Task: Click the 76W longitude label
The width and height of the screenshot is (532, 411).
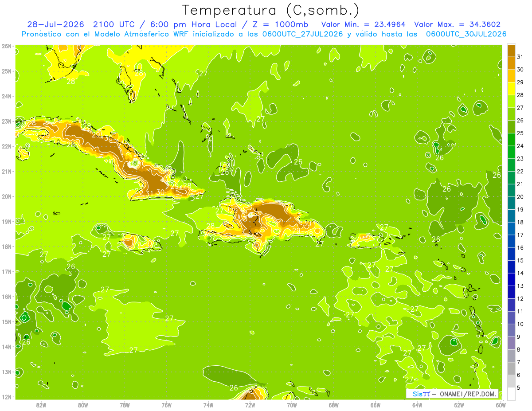Action: (166, 405)
